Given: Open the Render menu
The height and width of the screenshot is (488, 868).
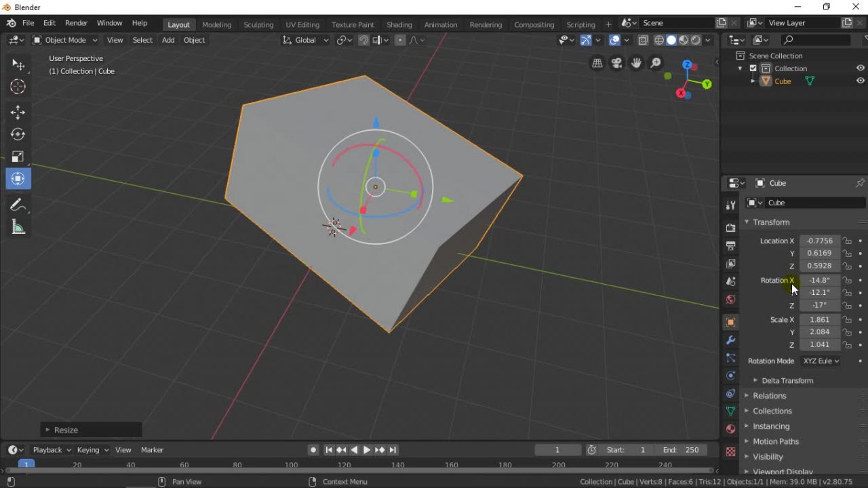Looking at the screenshot, I should click(x=76, y=23).
